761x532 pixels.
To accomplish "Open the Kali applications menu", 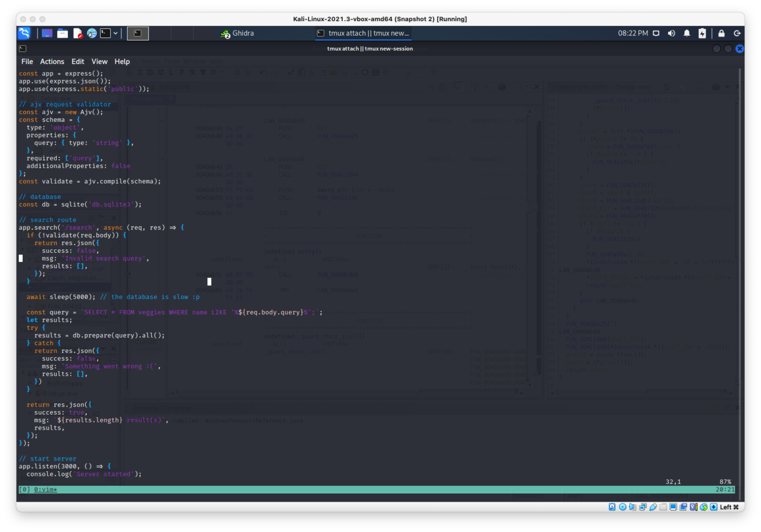I will 24,33.
